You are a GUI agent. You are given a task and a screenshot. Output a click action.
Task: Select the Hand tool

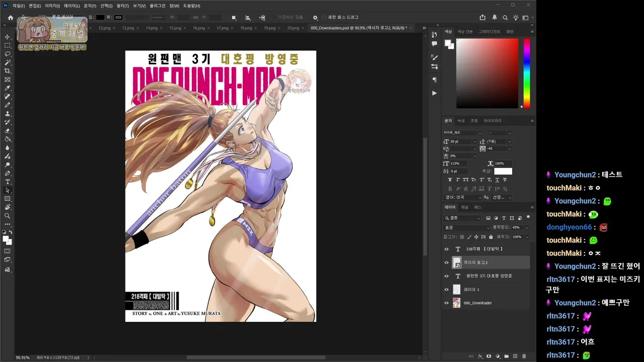8,207
